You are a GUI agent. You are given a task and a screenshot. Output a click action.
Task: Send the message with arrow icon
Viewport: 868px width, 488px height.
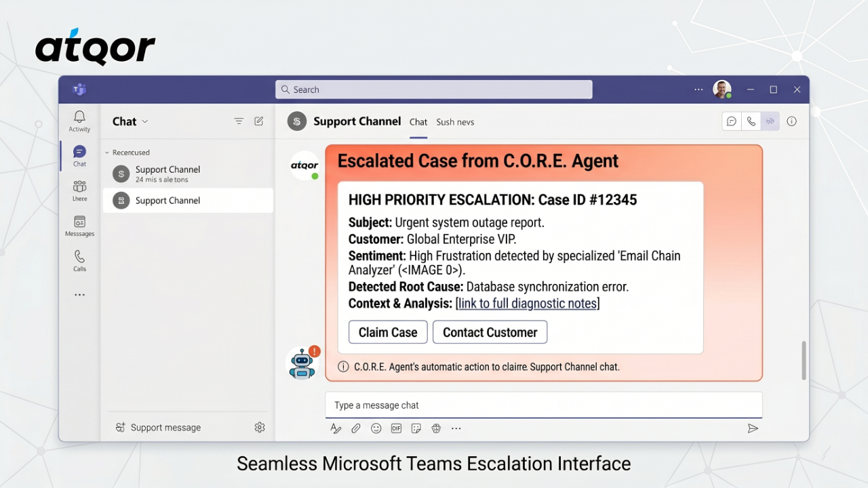[753, 428]
